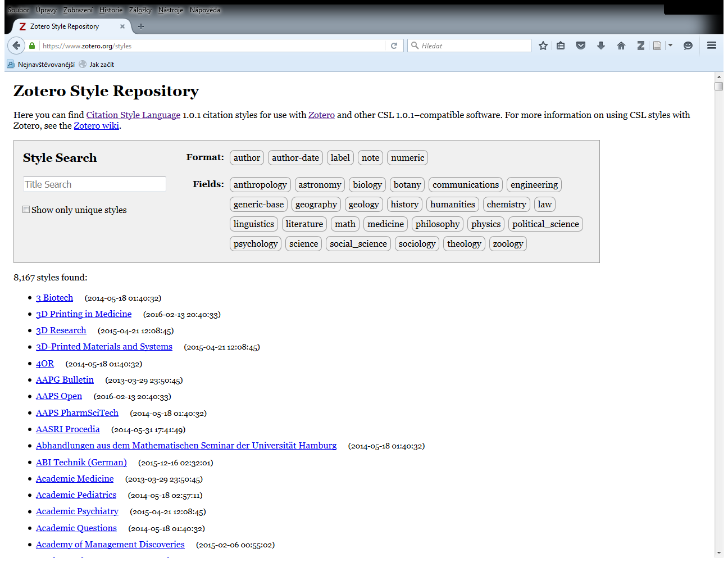This screenshot has width=728, height=562.
Task: Click the page scrollbar down arrow
Action: tap(718, 553)
